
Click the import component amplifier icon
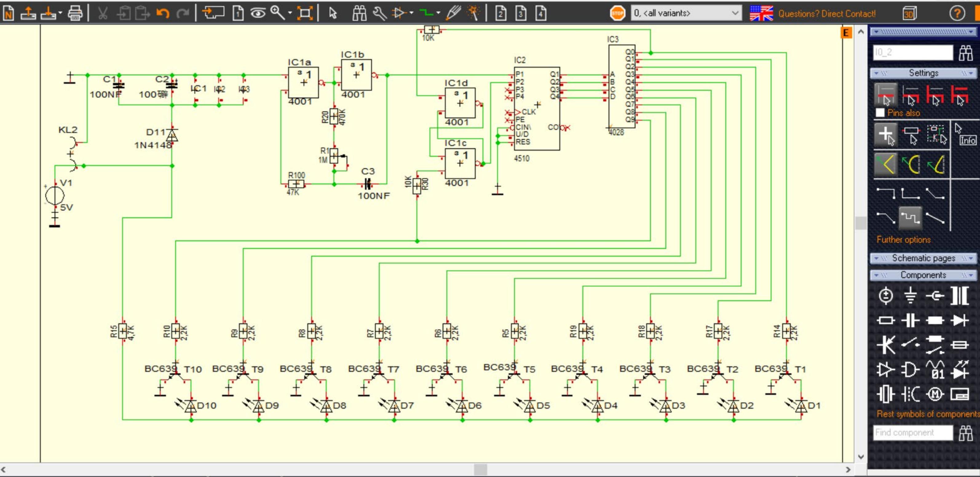399,13
